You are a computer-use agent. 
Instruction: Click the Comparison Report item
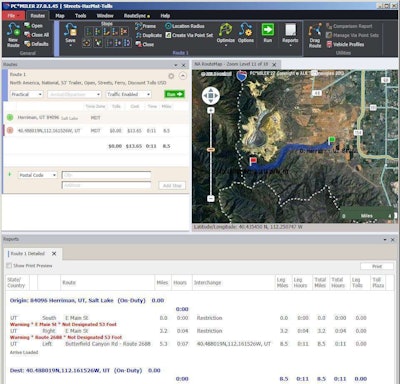tap(349, 26)
